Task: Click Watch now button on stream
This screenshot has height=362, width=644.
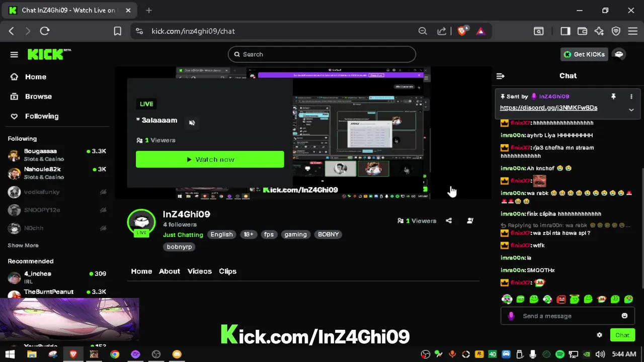Action: (x=210, y=159)
